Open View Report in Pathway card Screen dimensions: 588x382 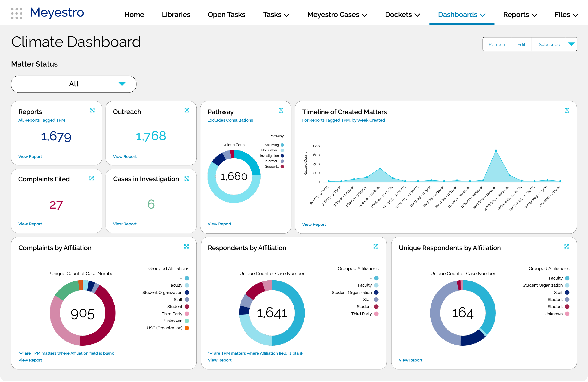pos(219,224)
